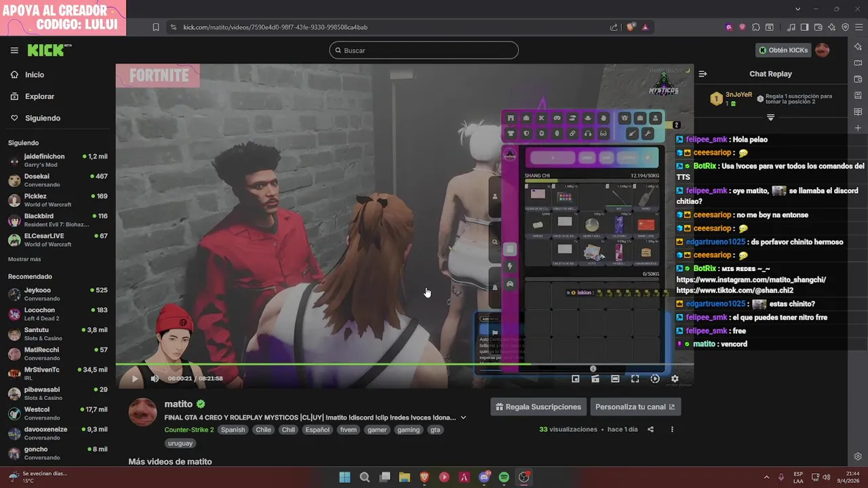
Task: Select the Westcol channel entry
Action: [58, 413]
